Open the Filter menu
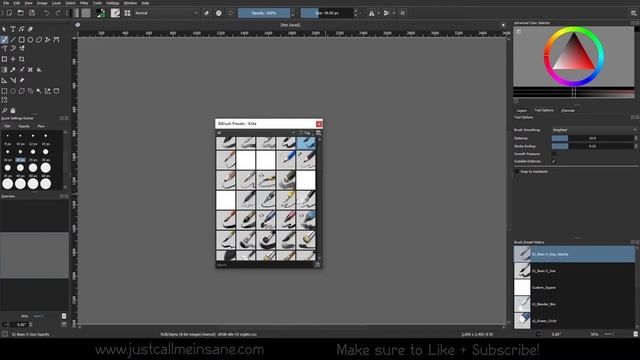The height and width of the screenshot is (360, 640). 84,3
